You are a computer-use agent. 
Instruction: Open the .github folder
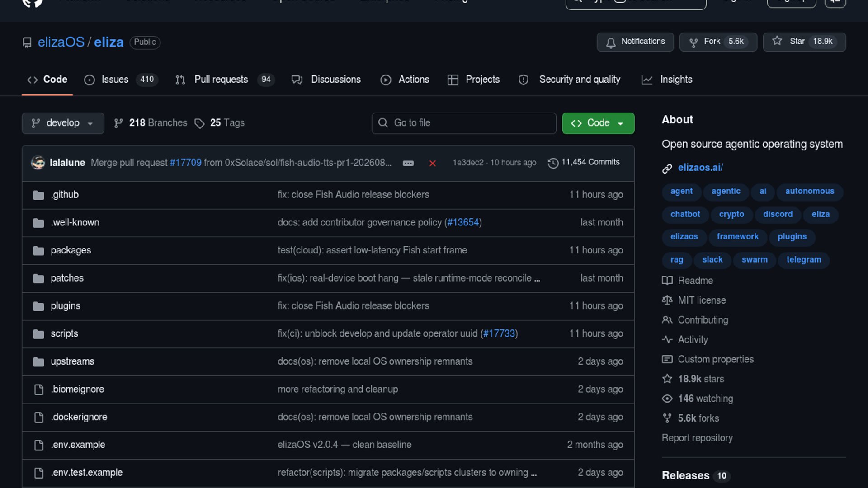point(65,195)
